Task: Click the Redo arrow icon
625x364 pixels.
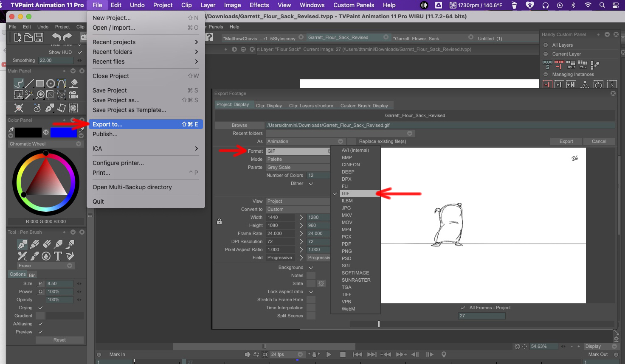Action: [68, 37]
